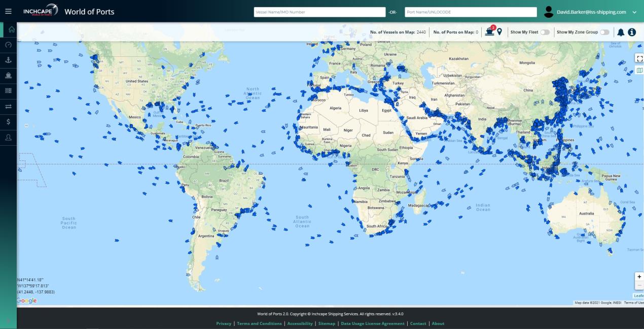Open the dashboard gauge icon
Viewport: 644px width, 329px height.
pyautogui.click(x=8, y=45)
